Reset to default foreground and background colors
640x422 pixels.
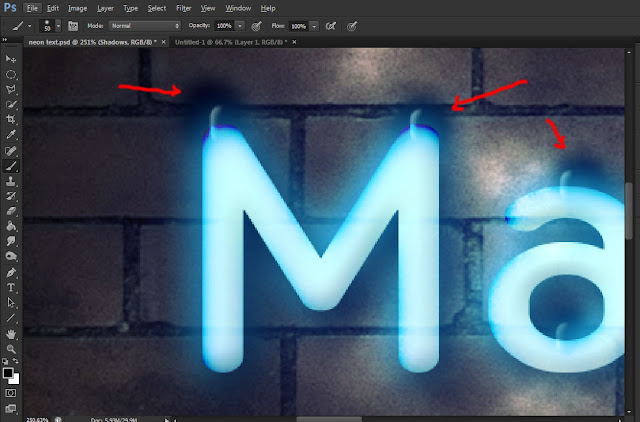5,361
